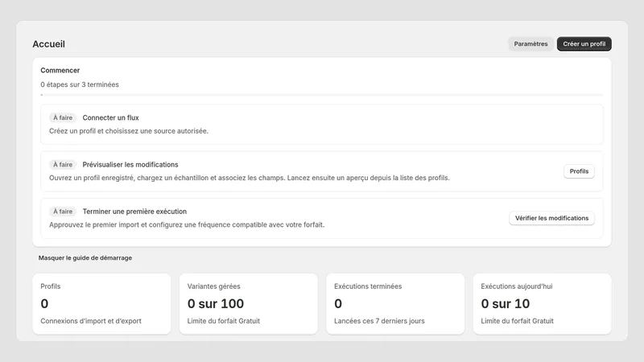Open the Paramètres button
The image size is (644, 362).
coord(530,44)
